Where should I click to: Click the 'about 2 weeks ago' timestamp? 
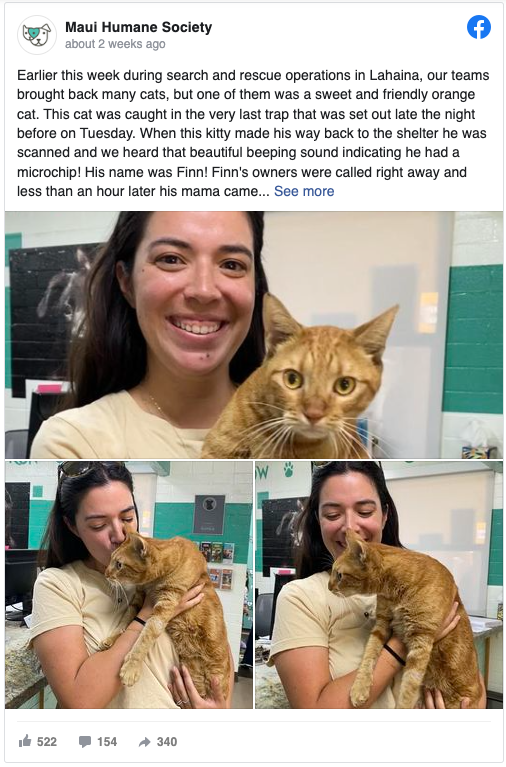pos(115,44)
